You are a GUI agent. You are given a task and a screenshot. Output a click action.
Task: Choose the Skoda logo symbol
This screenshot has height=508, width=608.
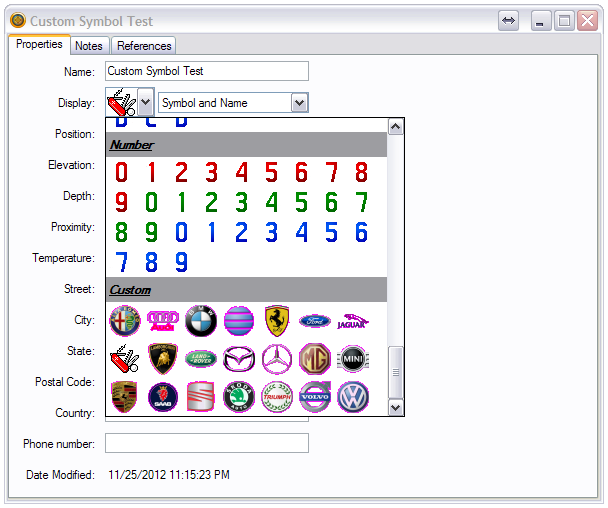coord(239,397)
